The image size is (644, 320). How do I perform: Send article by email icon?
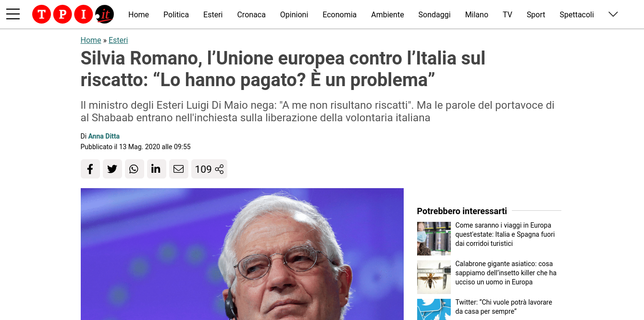point(178,169)
